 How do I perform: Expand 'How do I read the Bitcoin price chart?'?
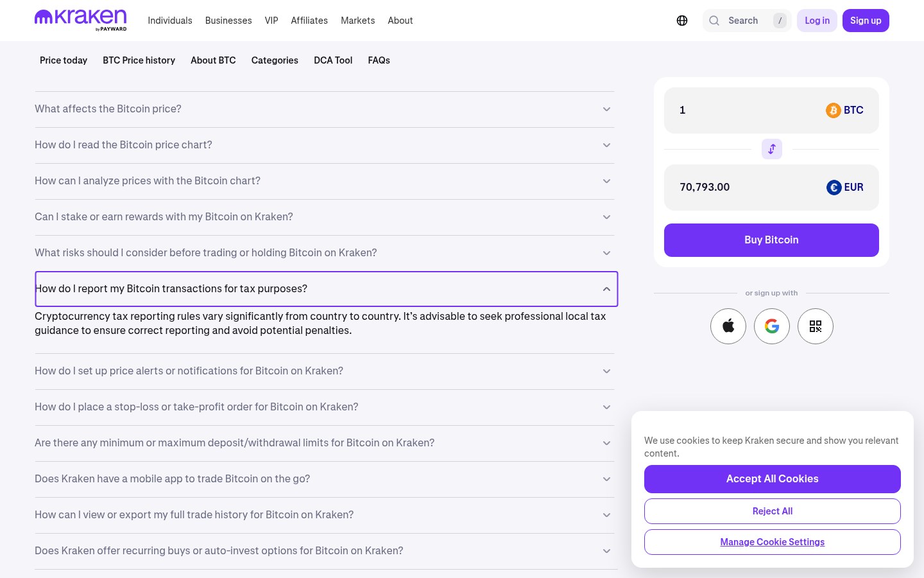(324, 145)
